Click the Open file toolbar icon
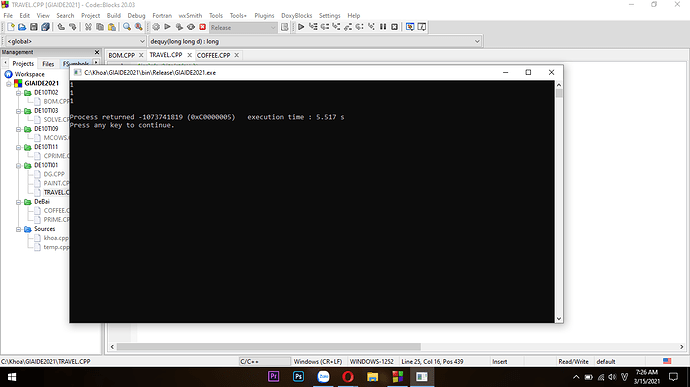This screenshot has height=387, width=690. [22, 27]
